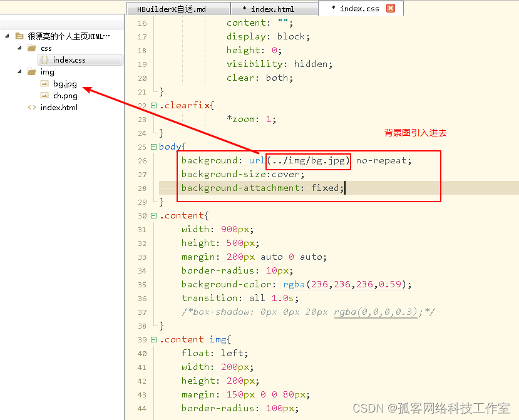This screenshot has height=420, width=519.
Task: Select the css folder label
Action: click(46, 48)
